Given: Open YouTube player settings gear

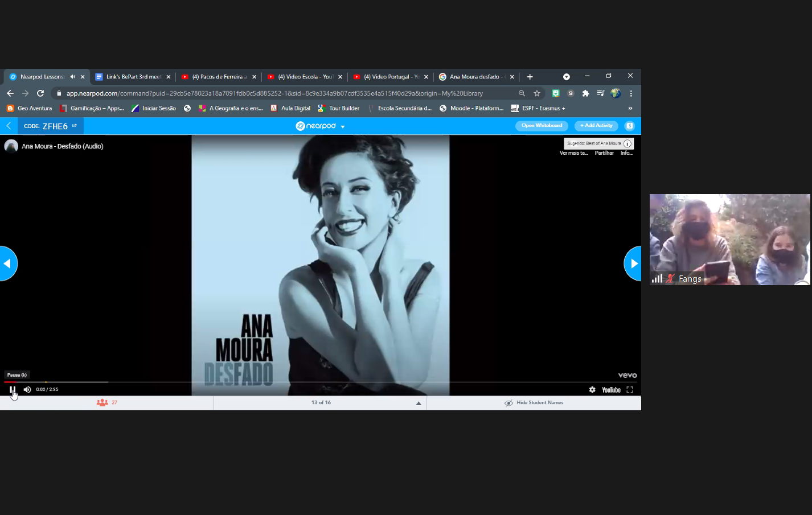Looking at the screenshot, I should [592, 390].
